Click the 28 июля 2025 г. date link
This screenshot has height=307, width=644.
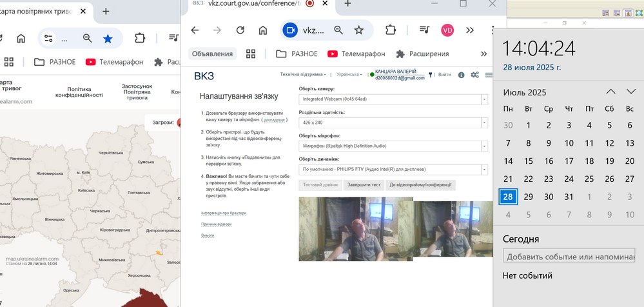point(532,67)
